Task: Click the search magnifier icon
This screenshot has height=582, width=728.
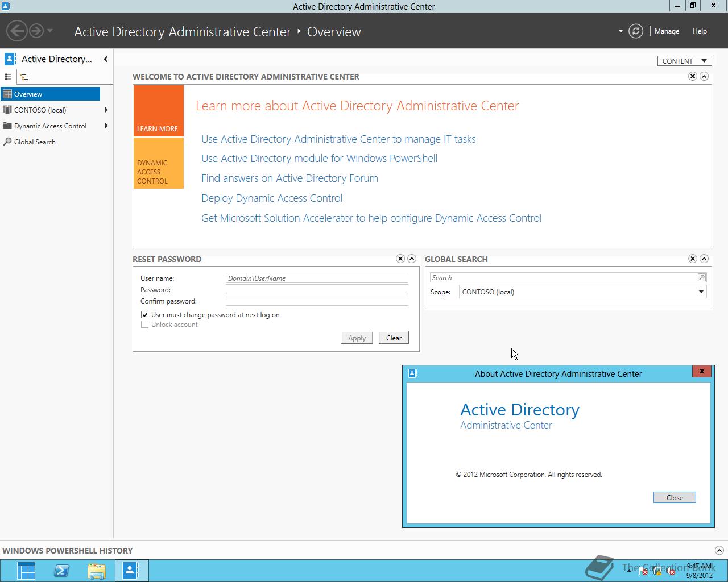Action: point(702,277)
